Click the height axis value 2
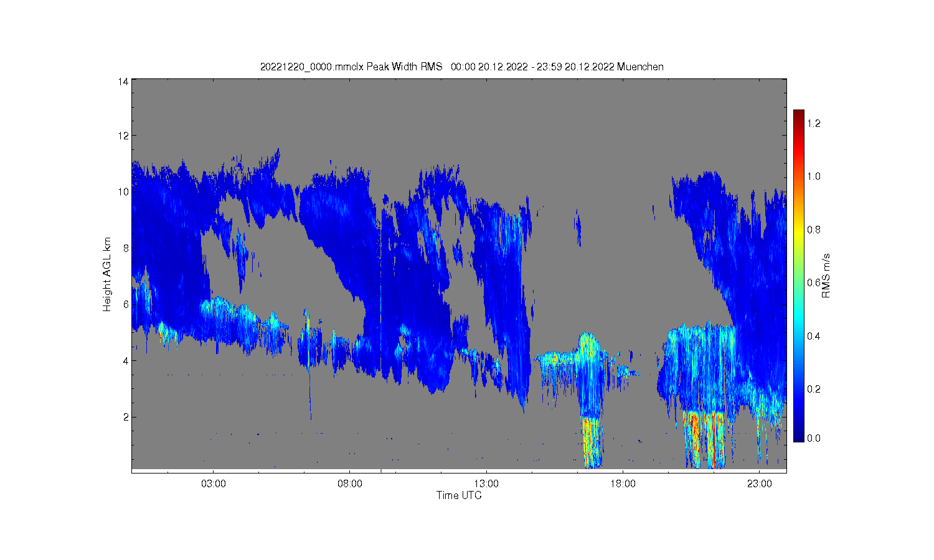 tap(126, 417)
